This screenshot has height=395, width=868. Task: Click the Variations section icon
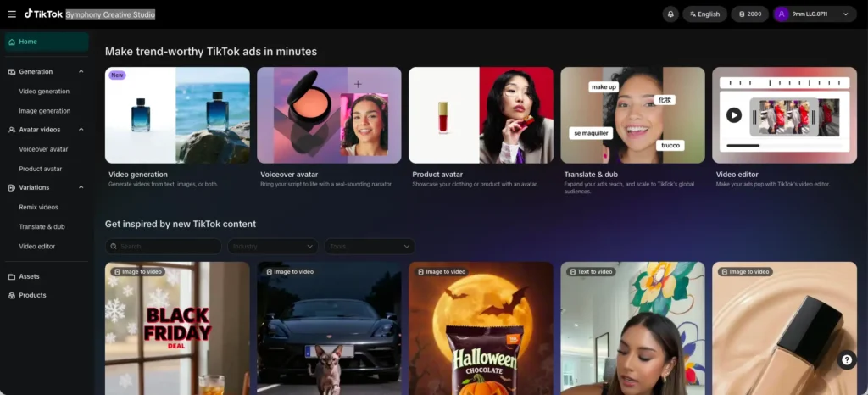(12, 187)
